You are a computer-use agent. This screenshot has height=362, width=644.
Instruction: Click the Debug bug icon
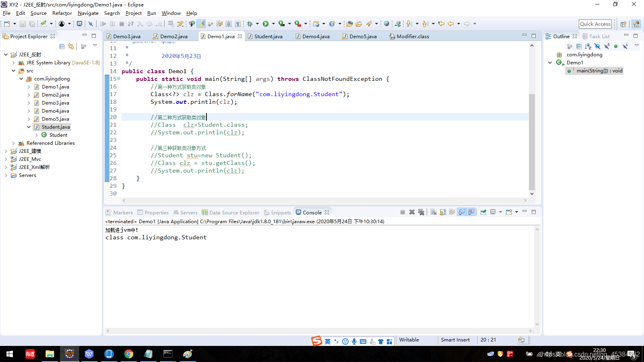tap(250, 24)
